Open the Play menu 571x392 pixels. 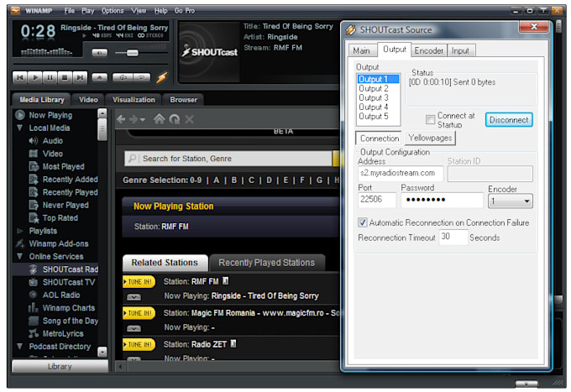(x=88, y=11)
